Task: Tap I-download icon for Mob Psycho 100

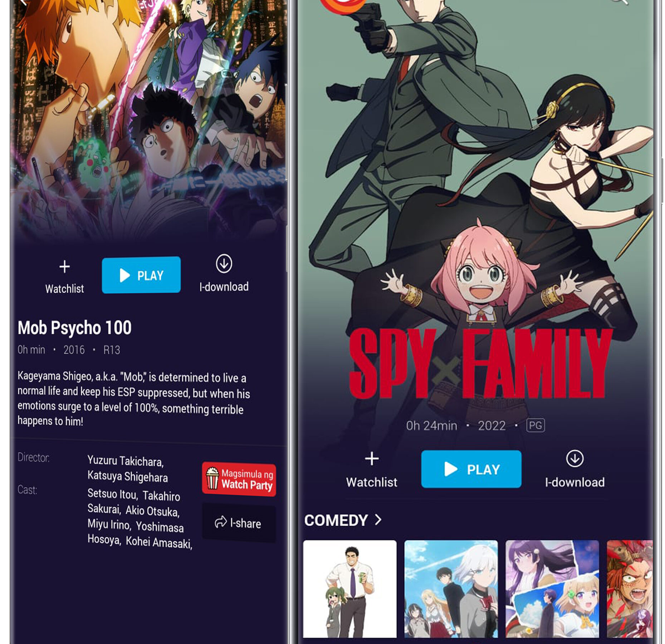Action: 224,264
